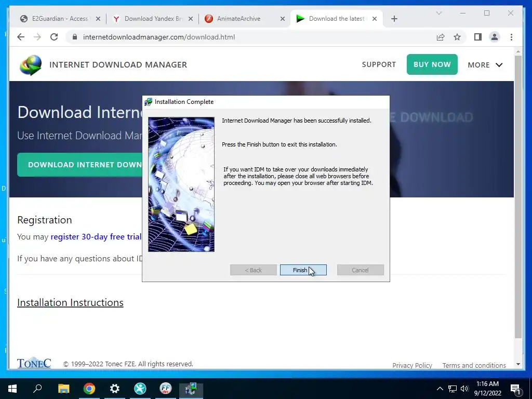Show hidden system tray icons
This screenshot has height=399, width=532.
440,389
